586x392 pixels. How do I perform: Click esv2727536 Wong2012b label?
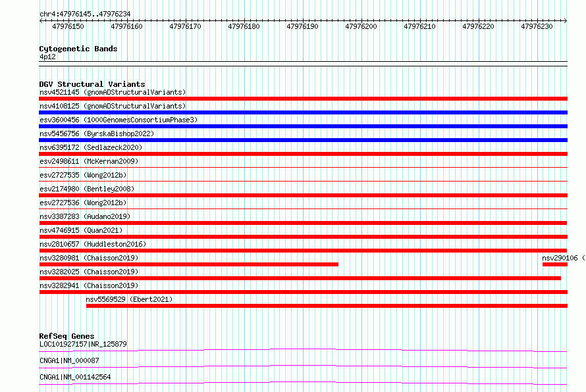pyautogui.click(x=83, y=203)
